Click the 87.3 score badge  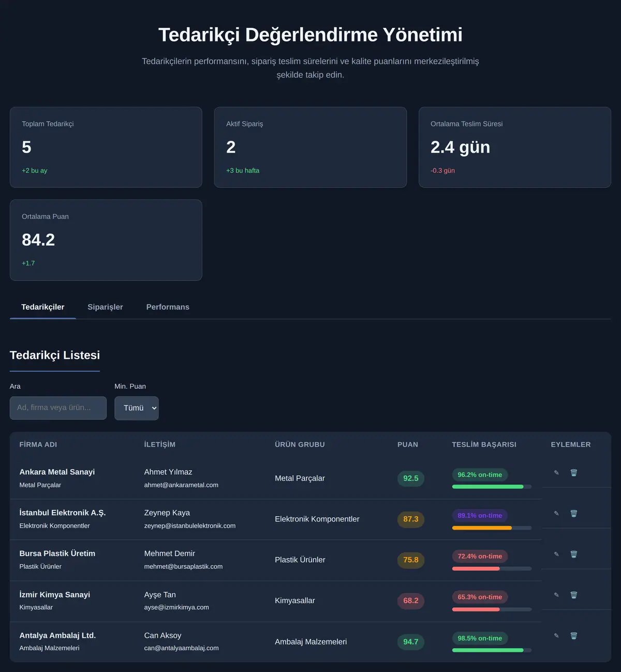[411, 519]
